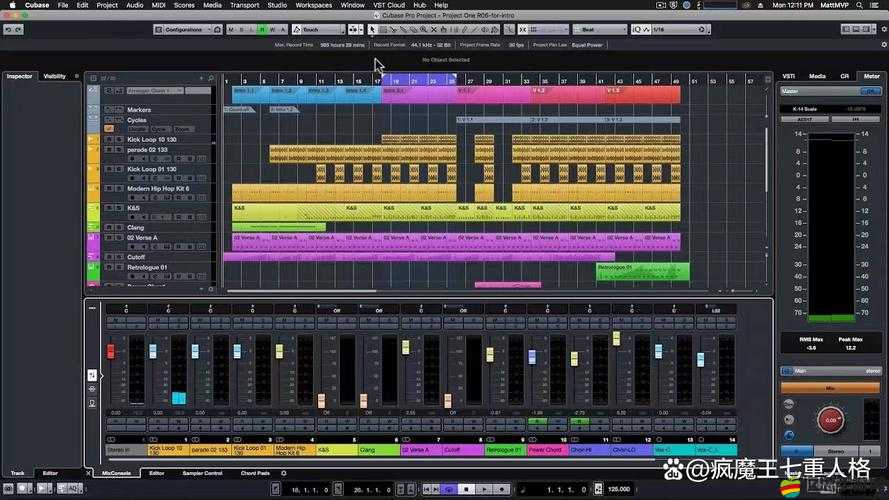Open the Touch automation mode dropdown
This screenshot has height=500, width=889.
pyautogui.click(x=318, y=29)
